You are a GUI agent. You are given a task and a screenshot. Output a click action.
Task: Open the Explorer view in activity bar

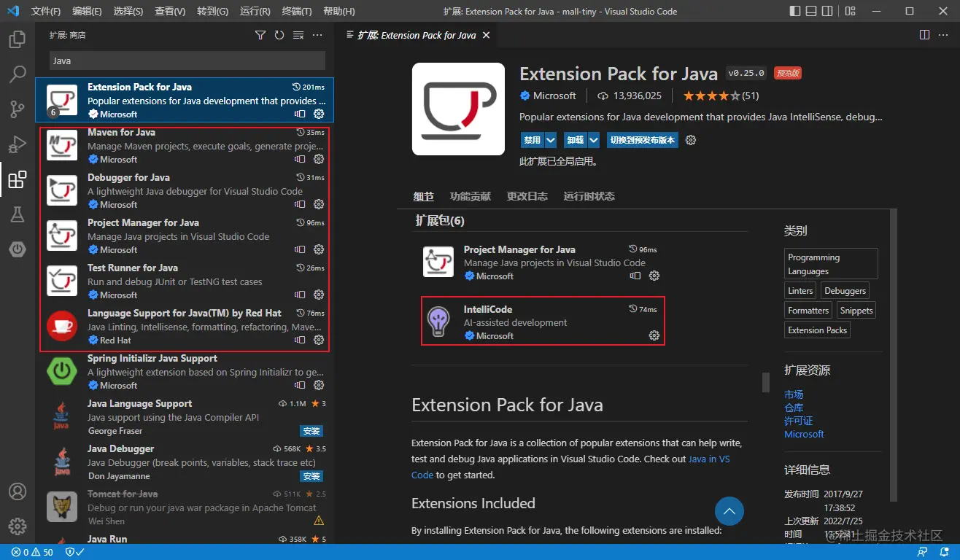[18, 39]
